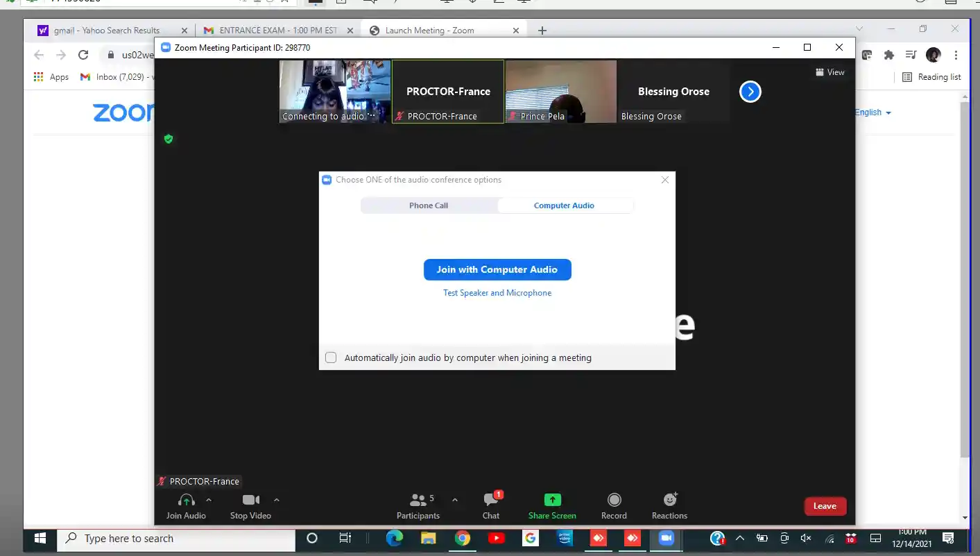The image size is (980, 556).
Task: Switch to the Phone Call tab
Action: coord(429,205)
